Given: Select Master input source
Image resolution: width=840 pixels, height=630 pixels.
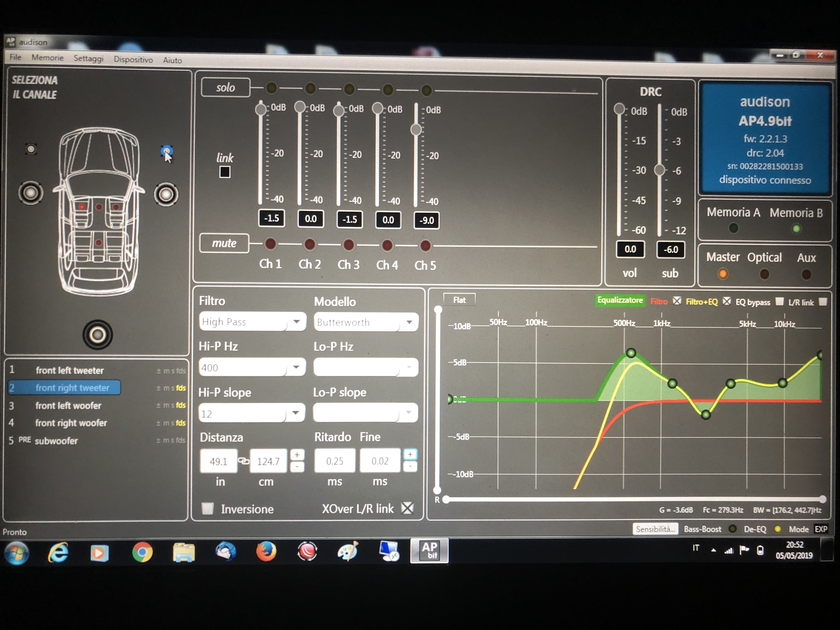Looking at the screenshot, I should click(723, 273).
